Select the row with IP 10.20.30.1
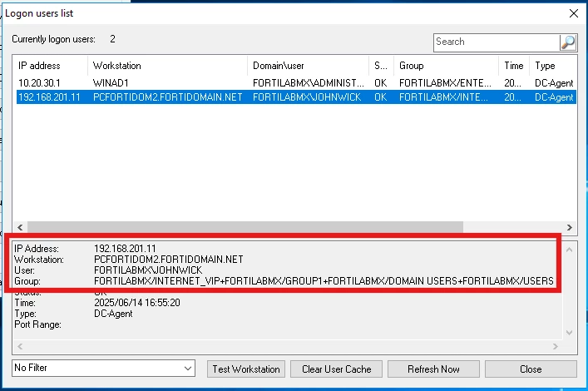 pos(296,83)
